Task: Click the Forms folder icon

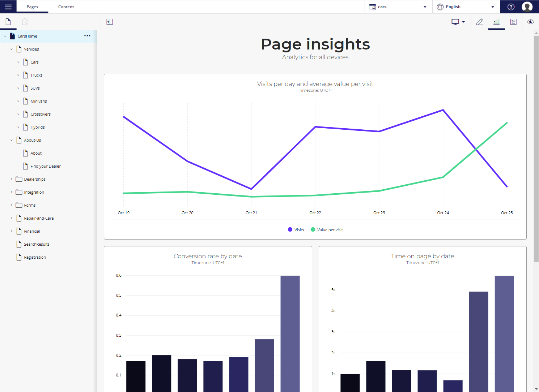Action: click(x=19, y=205)
